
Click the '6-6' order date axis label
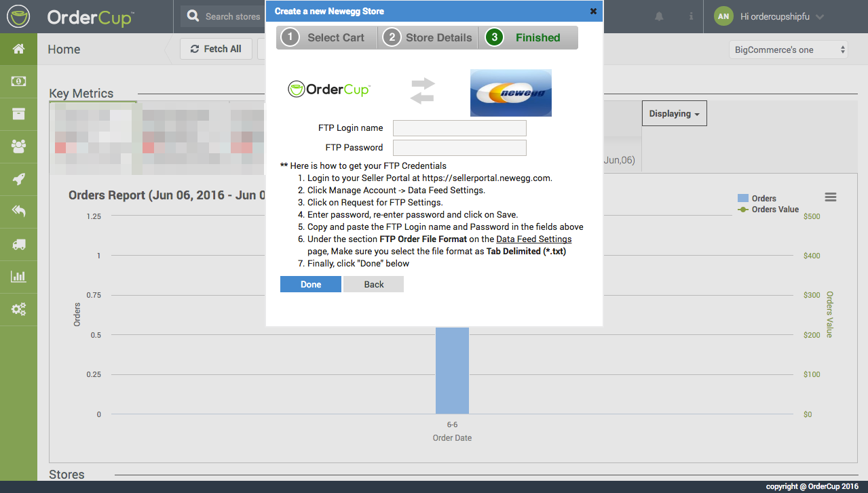(452, 425)
